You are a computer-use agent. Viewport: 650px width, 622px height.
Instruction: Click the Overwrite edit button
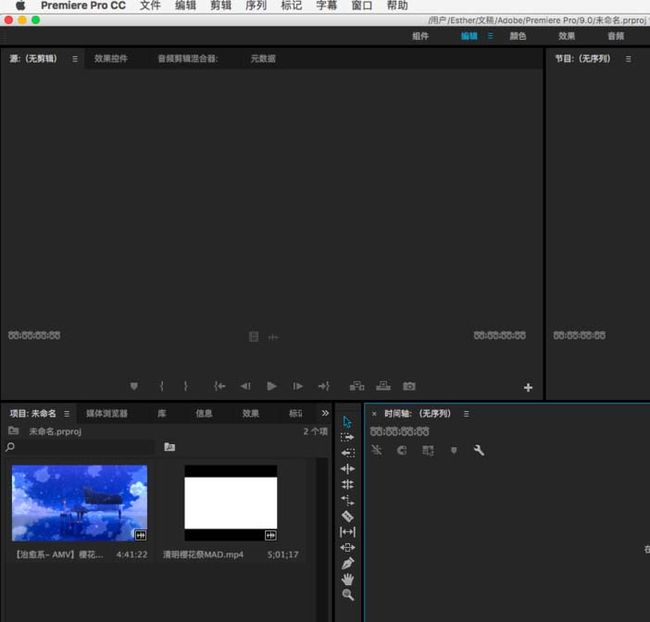[383, 386]
